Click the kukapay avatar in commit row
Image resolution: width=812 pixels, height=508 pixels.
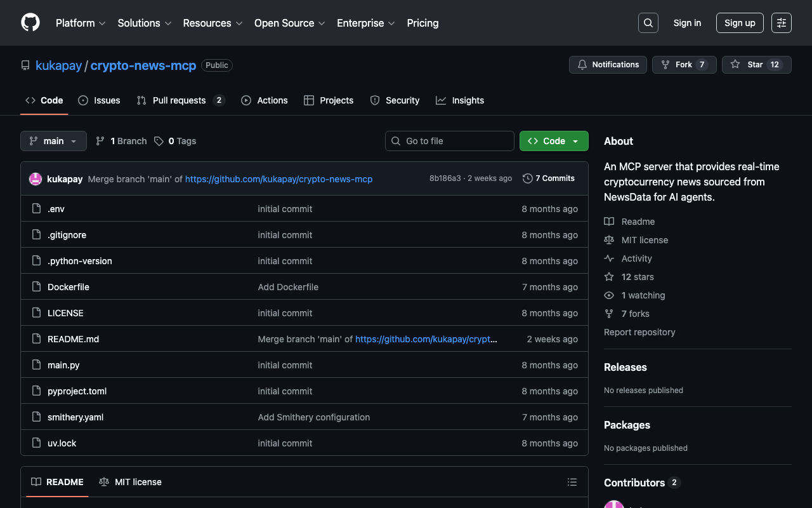[x=36, y=179]
